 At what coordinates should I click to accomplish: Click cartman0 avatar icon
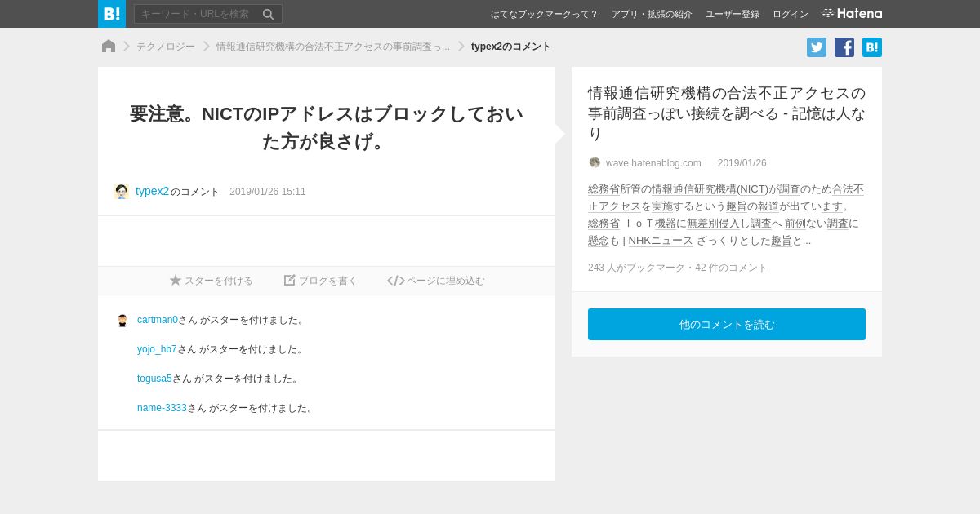coord(122,321)
